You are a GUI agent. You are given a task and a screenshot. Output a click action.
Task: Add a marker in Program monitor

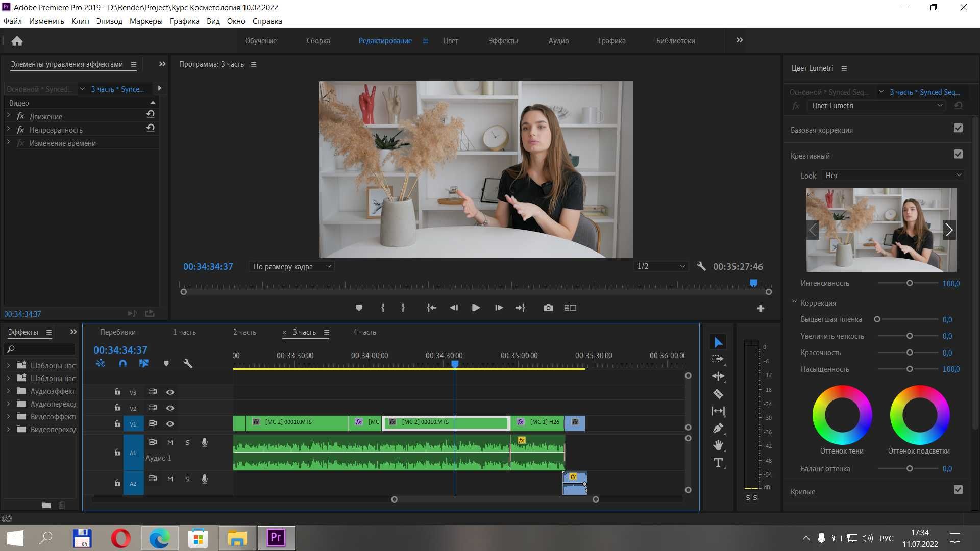pyautogui.click(x=359, y=308)
